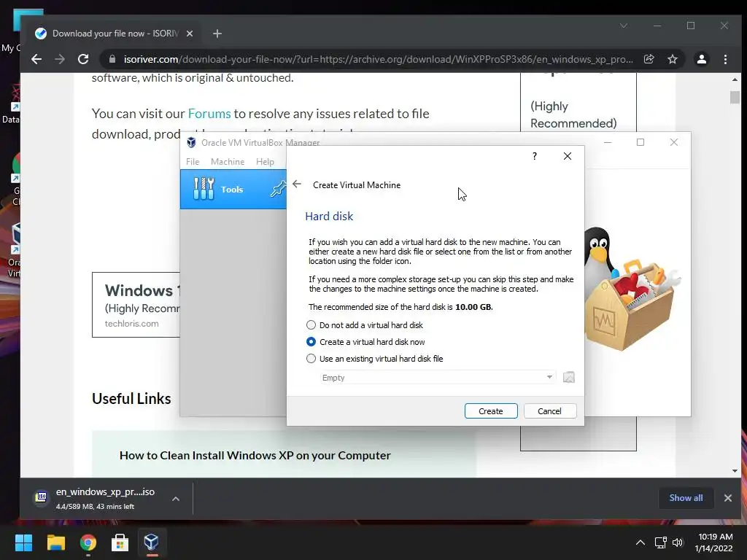
Task: Open the Chrome three-dot menu
Action: click(x=726, y=59)
